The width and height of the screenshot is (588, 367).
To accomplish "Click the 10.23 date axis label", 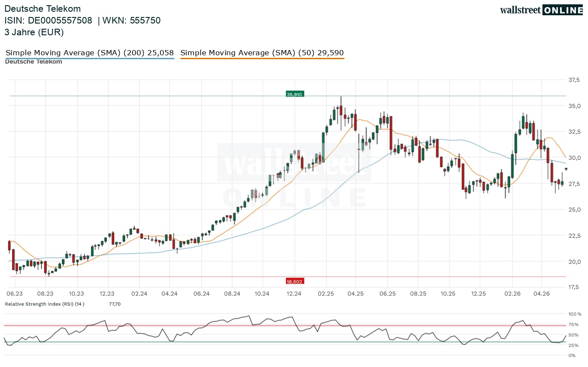I will point(77,294).
